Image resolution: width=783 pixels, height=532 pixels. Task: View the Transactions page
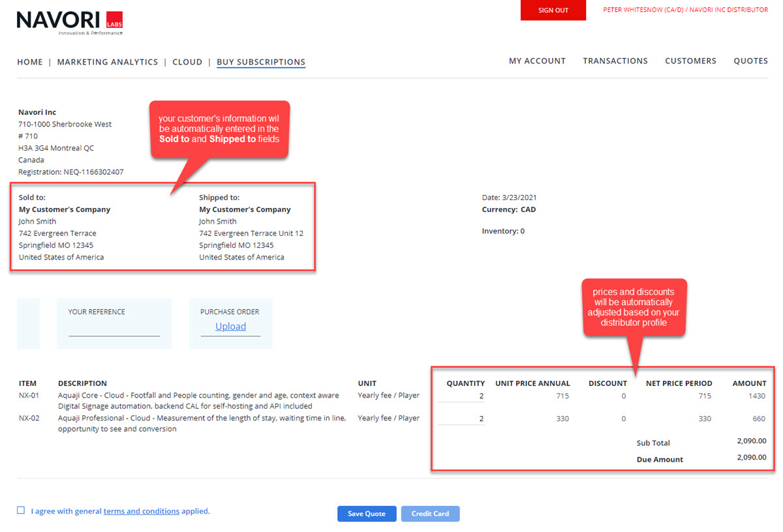[x=615, y=61]
